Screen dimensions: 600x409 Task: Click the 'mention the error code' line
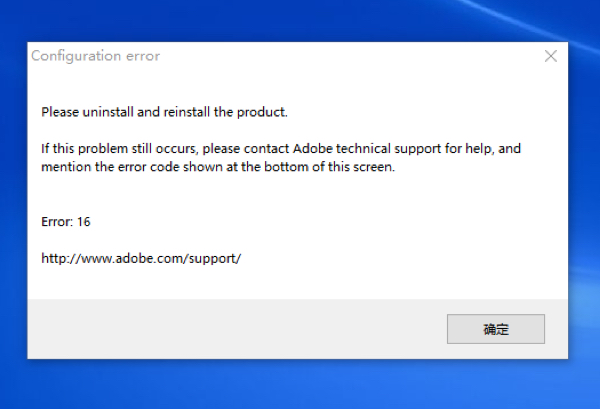click(x=218, y=167)
